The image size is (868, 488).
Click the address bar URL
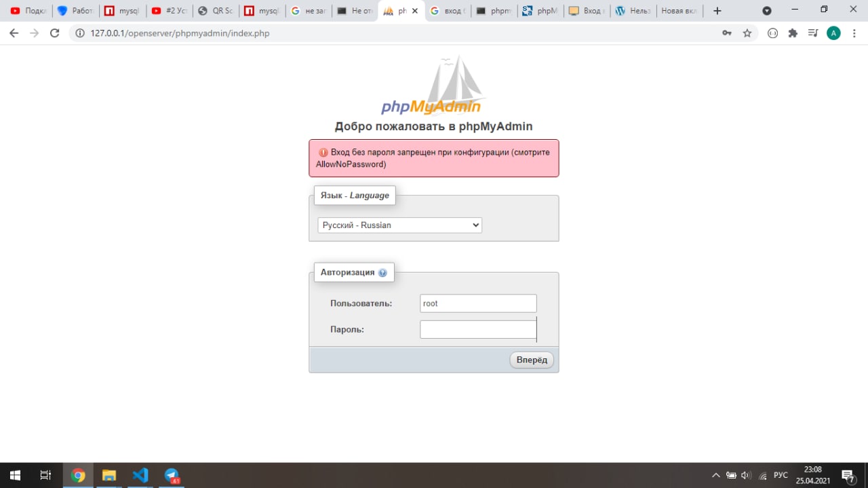(x=180, y=33)
